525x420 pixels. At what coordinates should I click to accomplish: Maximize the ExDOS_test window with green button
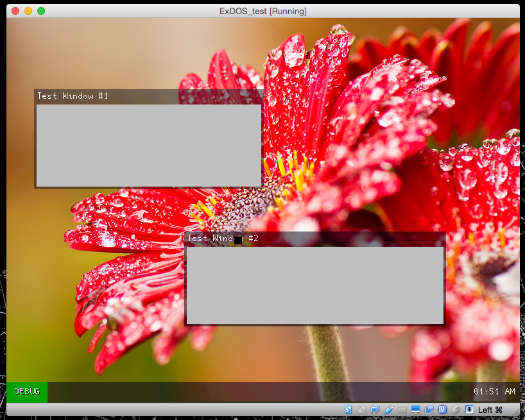[x=41, y=11]
